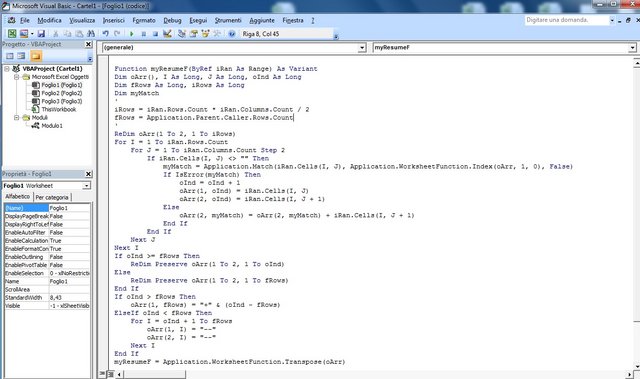Viewport: 640px width, 379px height.
Task: Toggle Folders in Project panel
Action: click(x=36, y=56)
